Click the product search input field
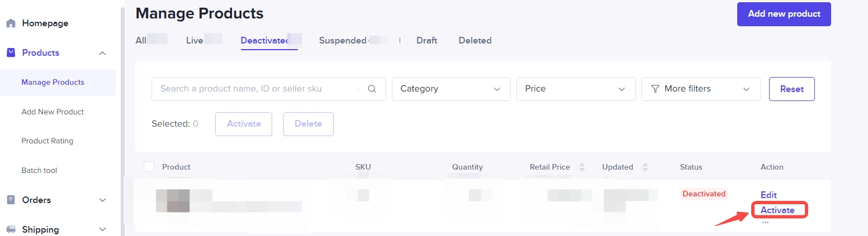This screenshot has height=236, width=868. pyautogui.click(x=257, y=89)
